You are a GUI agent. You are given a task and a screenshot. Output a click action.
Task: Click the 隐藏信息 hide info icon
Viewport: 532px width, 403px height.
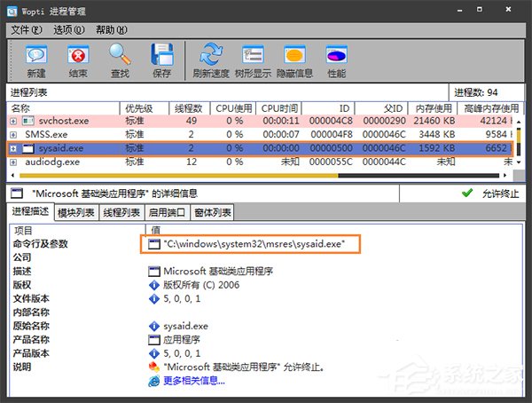294,55
